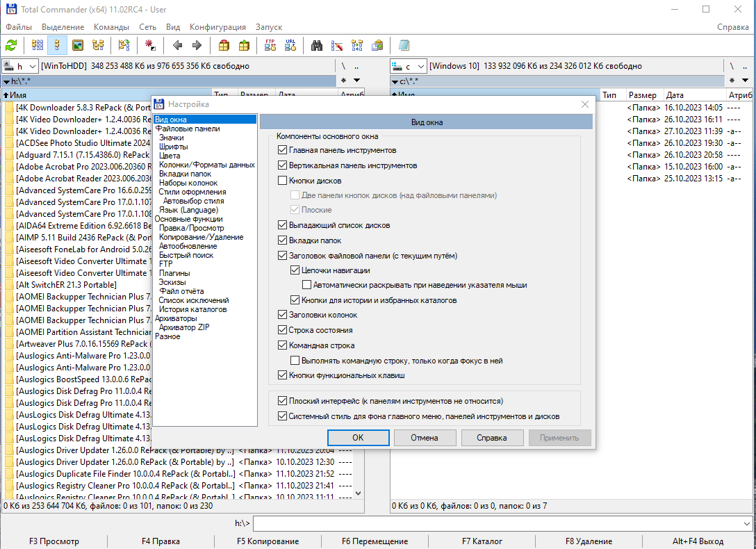The width and height of the screenshot is (756, 549).
Task: Click the notepad icon in toolbar
Action: point(404,45)
